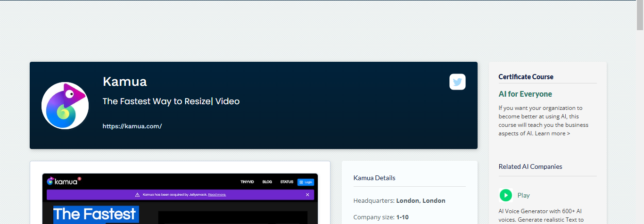Screen dimensions: 644x224
Task: Click the green Play company icon
Action: coord(505,195)
